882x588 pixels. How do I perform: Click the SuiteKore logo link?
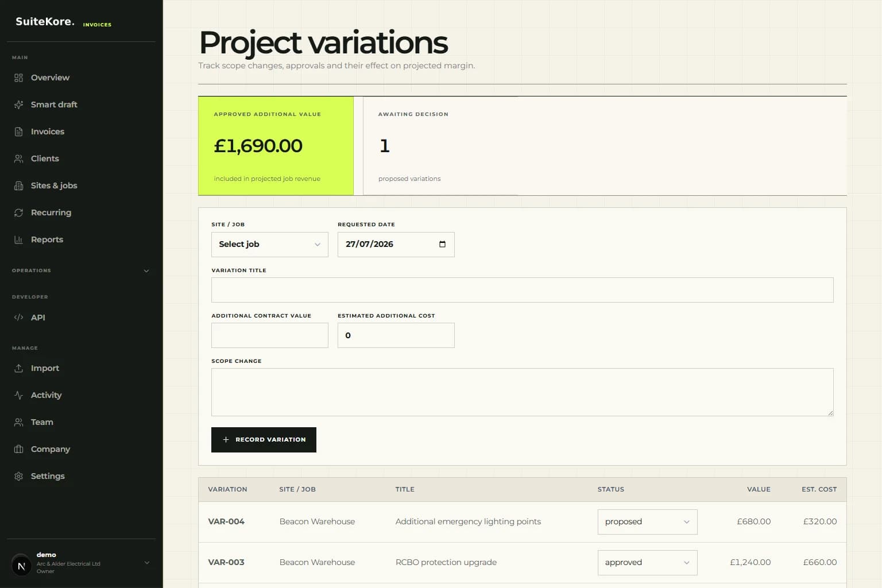point(45,21)
